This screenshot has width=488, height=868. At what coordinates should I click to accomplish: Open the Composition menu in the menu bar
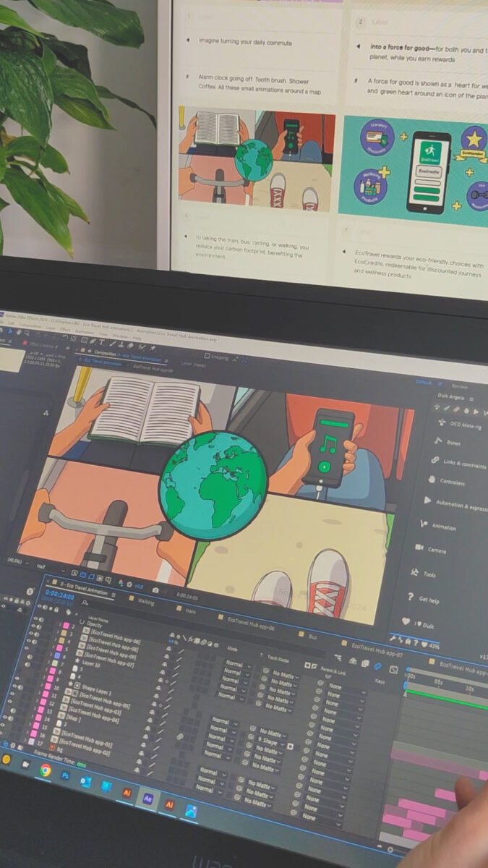click(x=30, y=325)
